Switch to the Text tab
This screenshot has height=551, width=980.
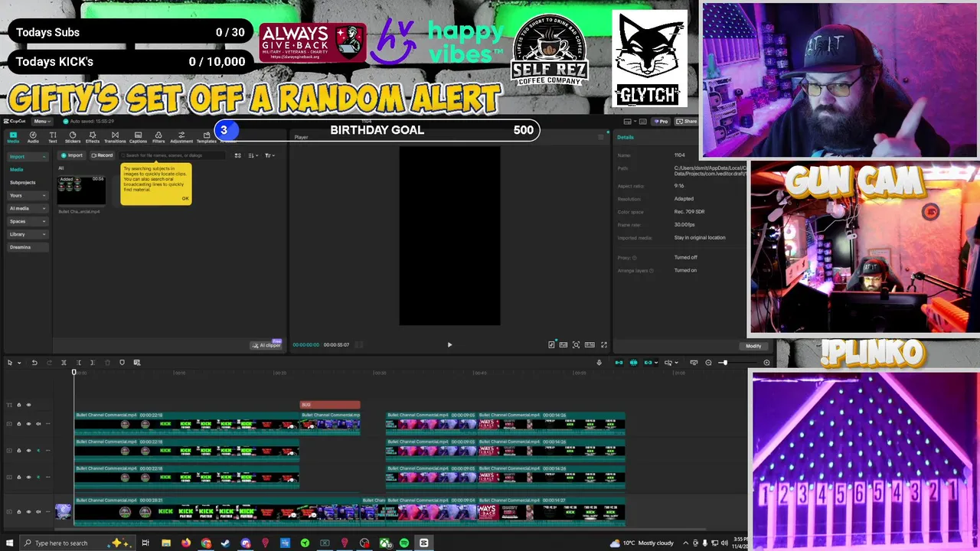53,137
